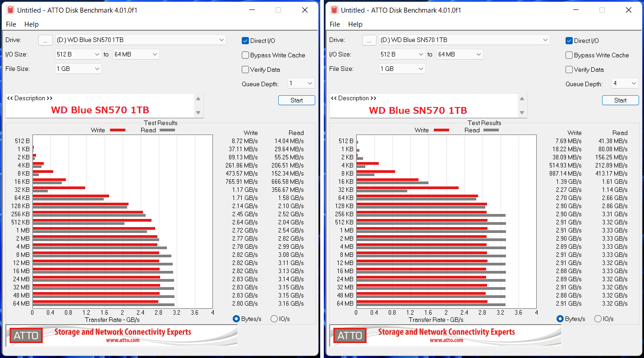Open www.atto.com link in right banner

coord(446,340)
